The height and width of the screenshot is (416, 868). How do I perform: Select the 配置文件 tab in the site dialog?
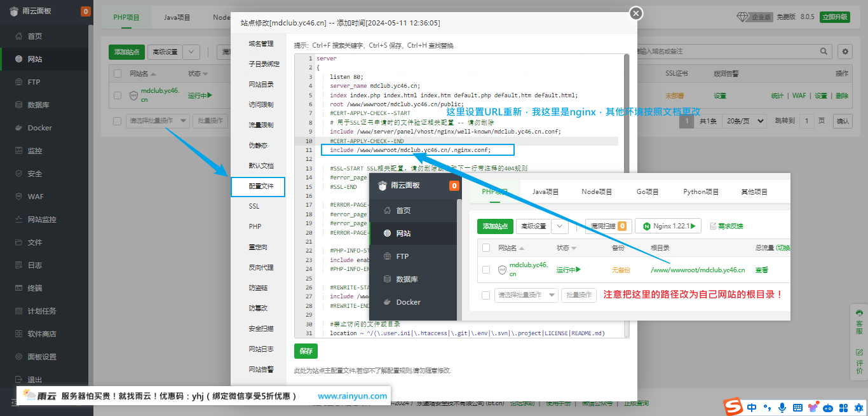(258, 186)
